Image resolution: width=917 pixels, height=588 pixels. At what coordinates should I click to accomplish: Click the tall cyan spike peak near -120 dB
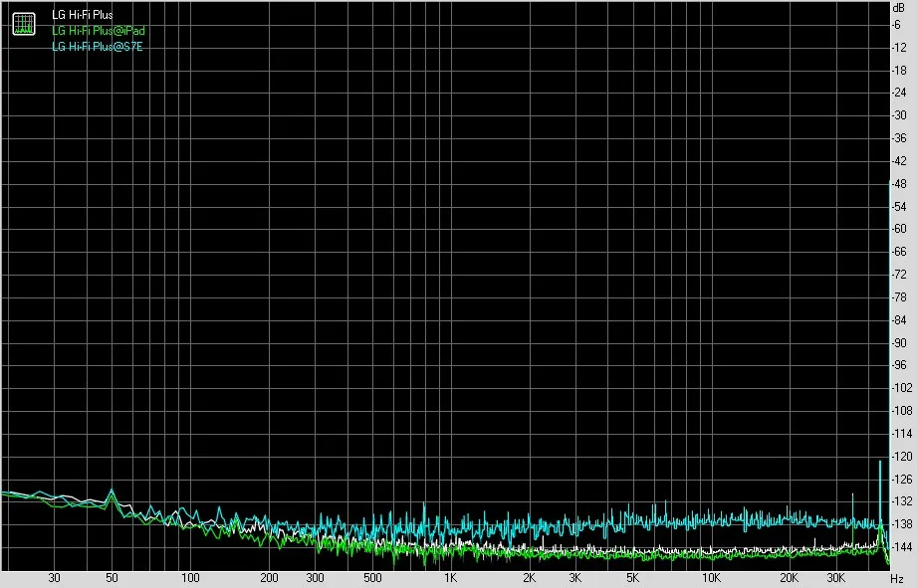880,463
